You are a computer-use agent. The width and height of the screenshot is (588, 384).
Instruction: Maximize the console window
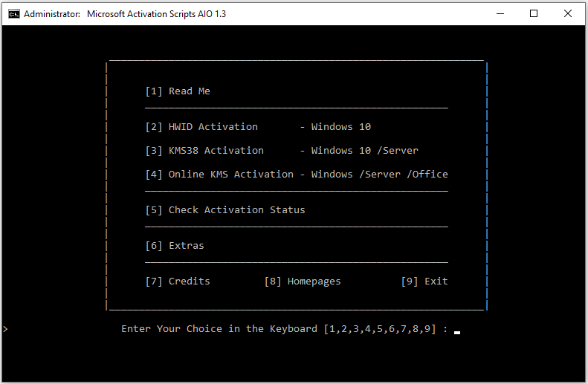click(x=534, y=14)
